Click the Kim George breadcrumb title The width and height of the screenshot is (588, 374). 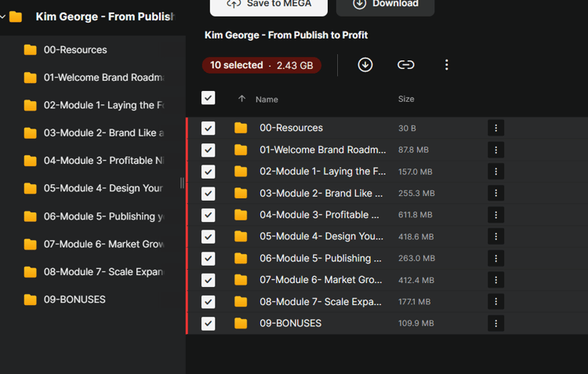click(286, 35)
